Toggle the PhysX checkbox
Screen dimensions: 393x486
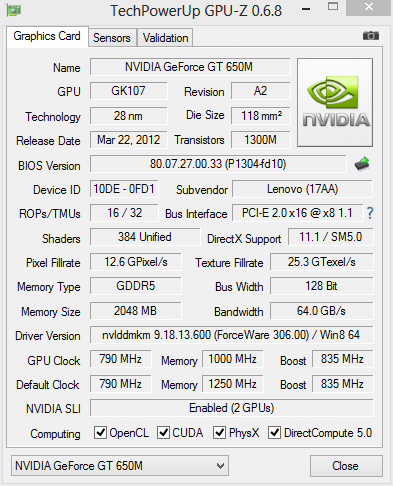(219, 432)
